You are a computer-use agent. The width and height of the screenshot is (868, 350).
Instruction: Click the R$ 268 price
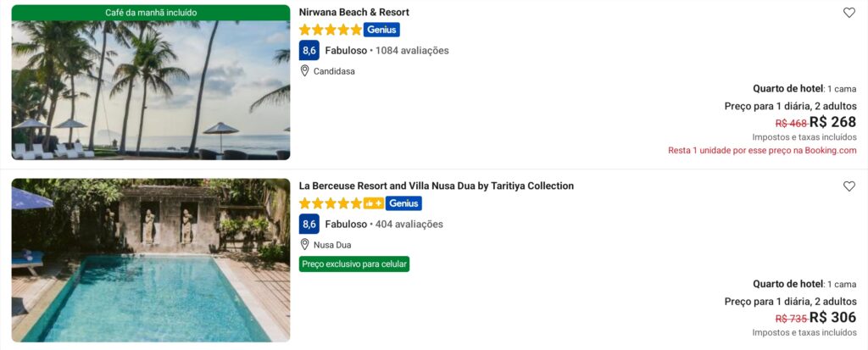[832, 122]
